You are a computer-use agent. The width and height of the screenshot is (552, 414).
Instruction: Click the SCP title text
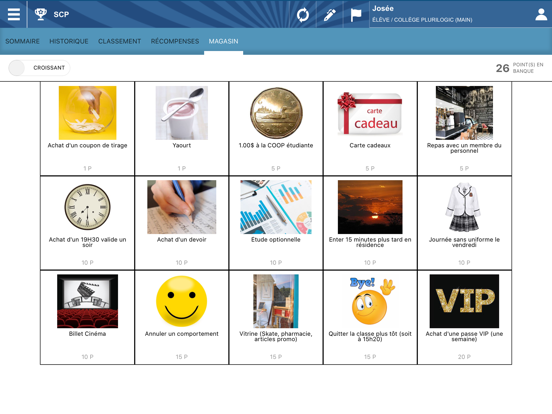[61, 14]
